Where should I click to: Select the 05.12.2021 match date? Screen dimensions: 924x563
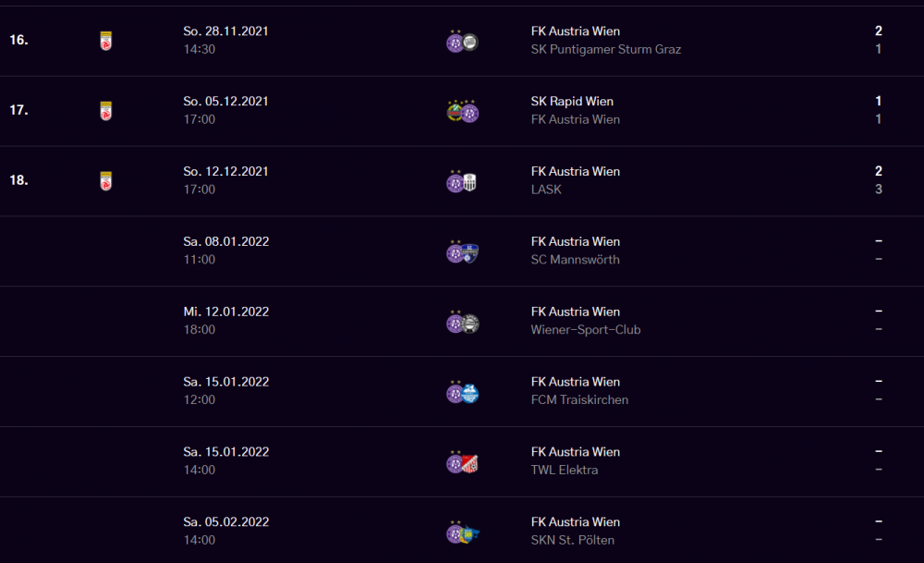[x=225, y=102]
